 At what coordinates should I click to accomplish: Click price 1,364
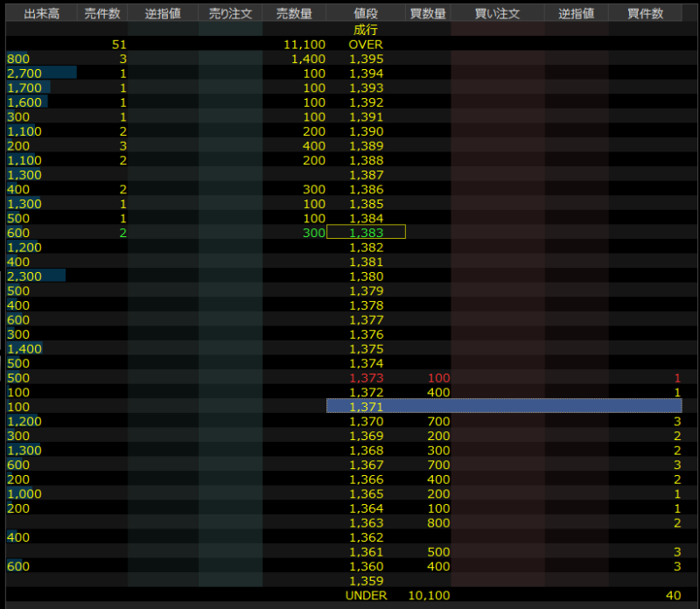coord(366,508)
